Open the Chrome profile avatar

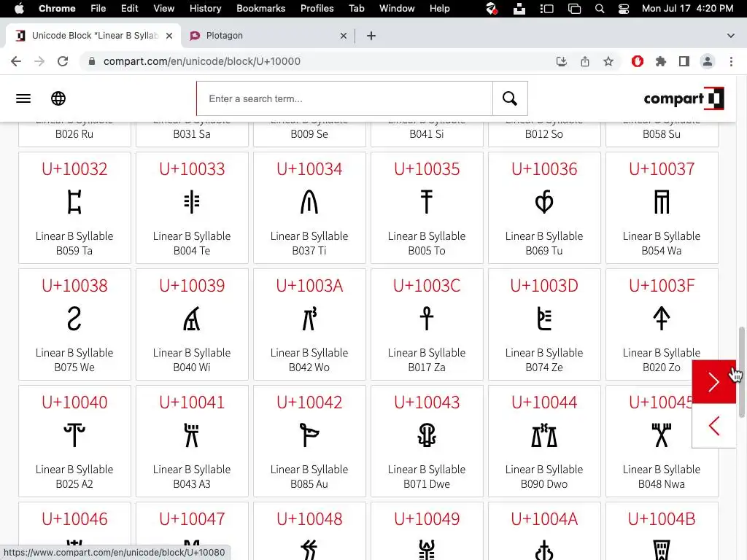[708, 61]
